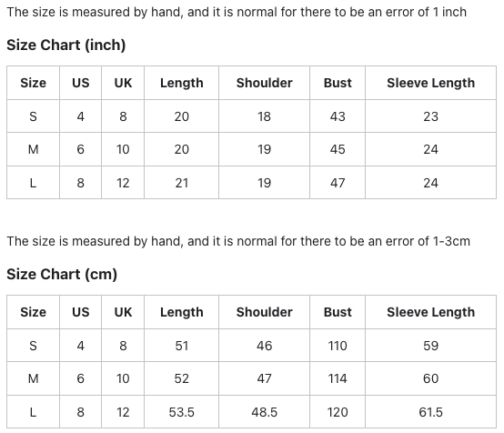Click the 61.5 sleeve length cell

[x=430, y=412]
